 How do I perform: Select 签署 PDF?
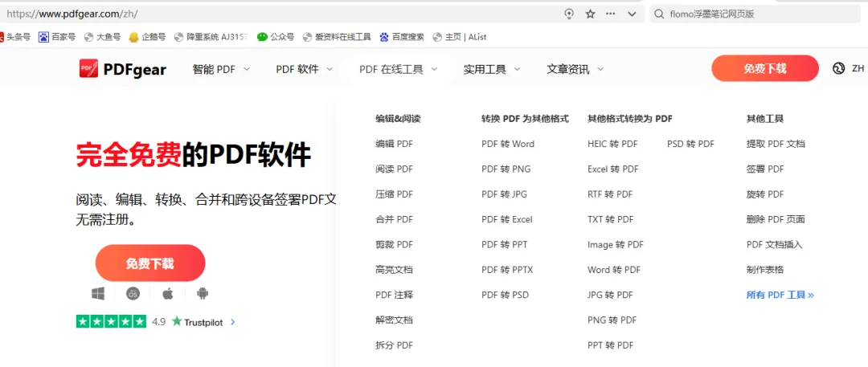click(765, 169)
